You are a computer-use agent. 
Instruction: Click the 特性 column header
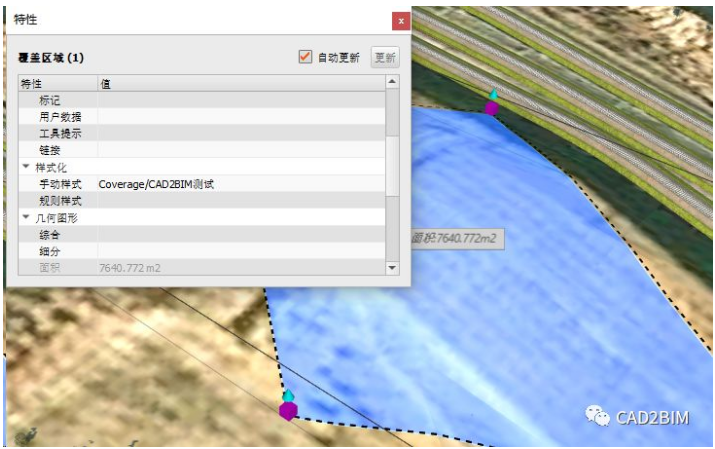[x=56, y=83]
